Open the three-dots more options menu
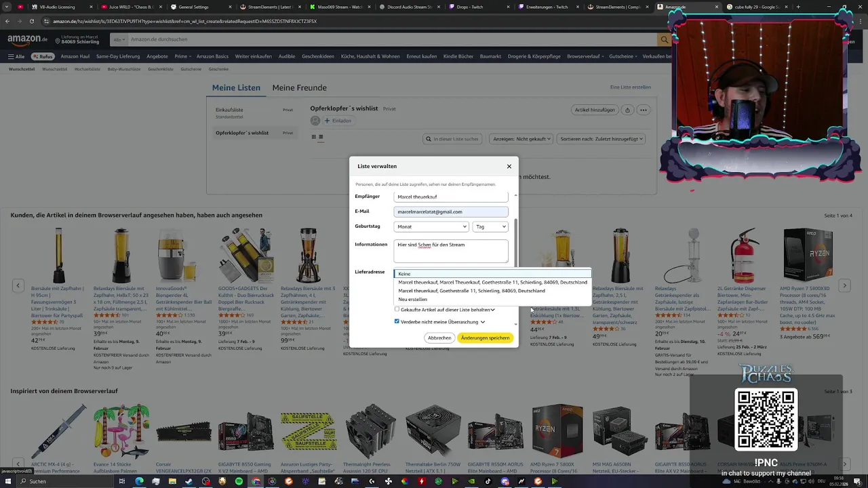The width and height of the screenshot is (868, 488). pos(644,110)
